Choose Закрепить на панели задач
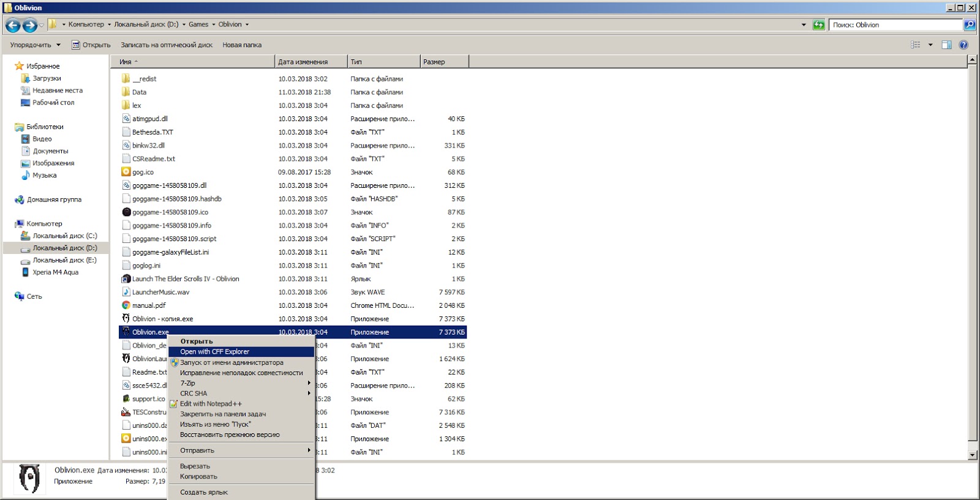980x500 pixels. coord(241,414)
